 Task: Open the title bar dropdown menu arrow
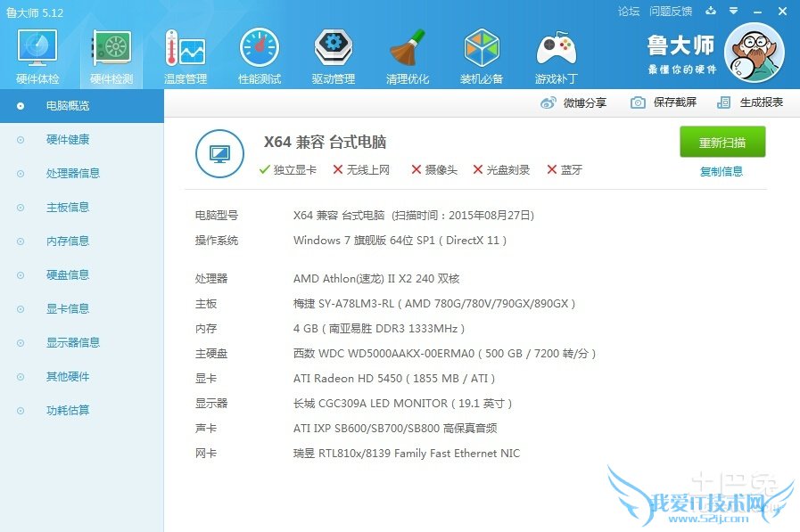tap(734, 11)
